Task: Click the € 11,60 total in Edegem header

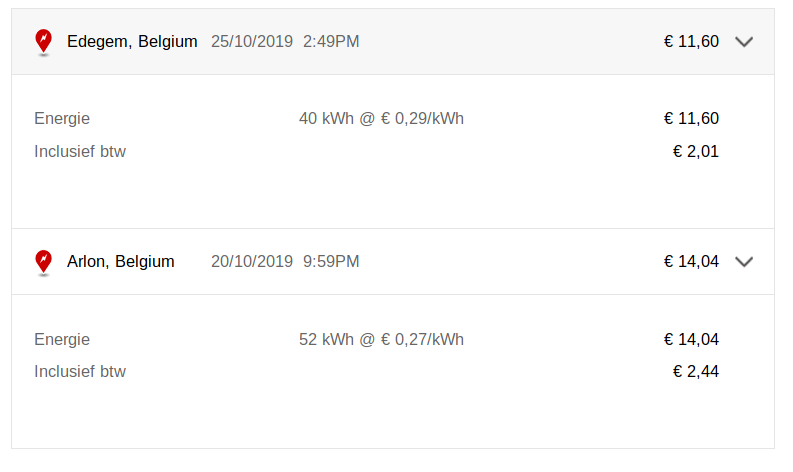Action: pyautogui.click(x=691, y=41)
